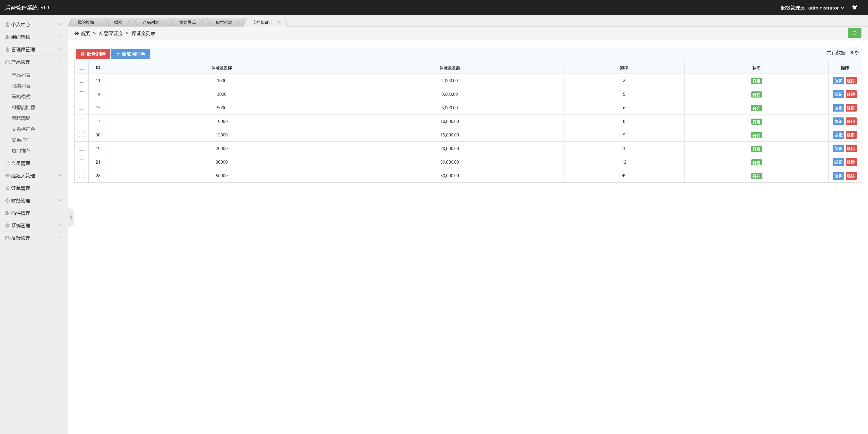Close the 微圈 tab using its x
The width and height of the screenshot is (868, 434).
point(129,22)
